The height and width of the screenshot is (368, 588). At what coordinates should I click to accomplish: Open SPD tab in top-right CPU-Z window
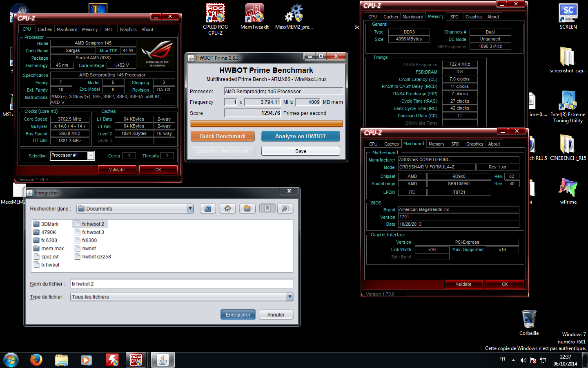point(454,17)
